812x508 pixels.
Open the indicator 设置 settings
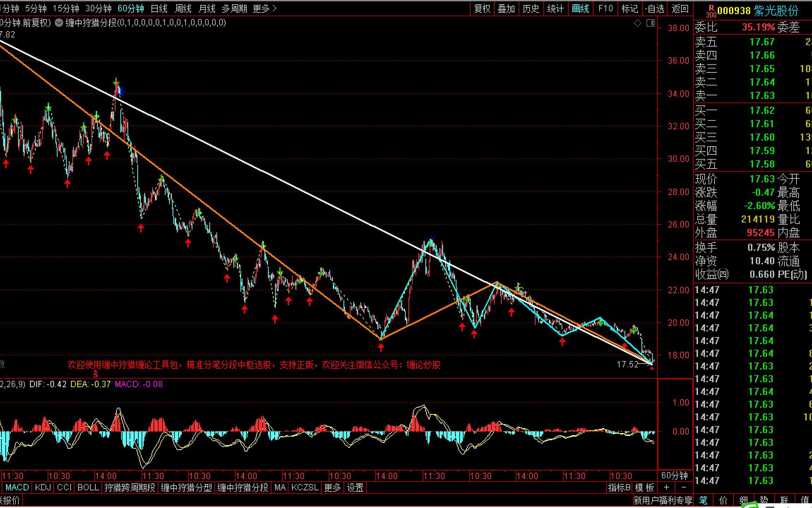click(x=355, y=488)
